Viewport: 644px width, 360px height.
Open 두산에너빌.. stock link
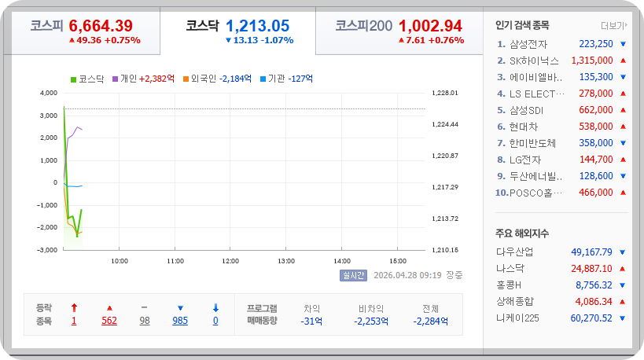(536, 176)
